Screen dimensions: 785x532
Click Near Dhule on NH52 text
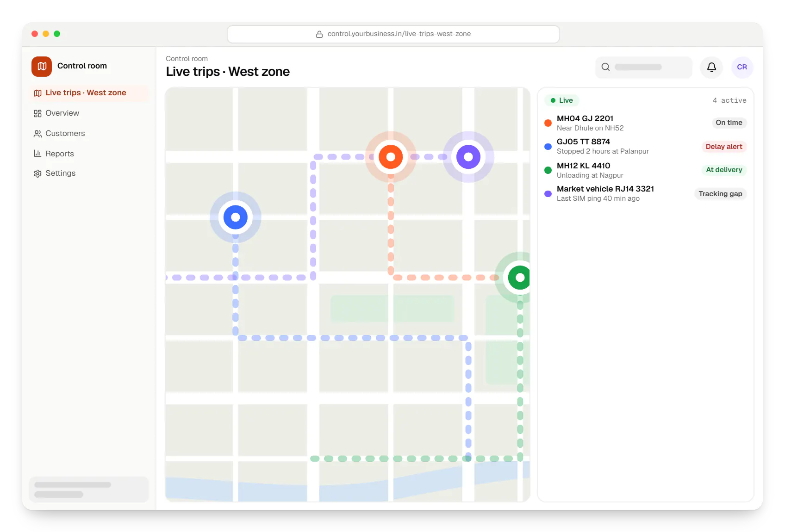click(x=590, y=128)
